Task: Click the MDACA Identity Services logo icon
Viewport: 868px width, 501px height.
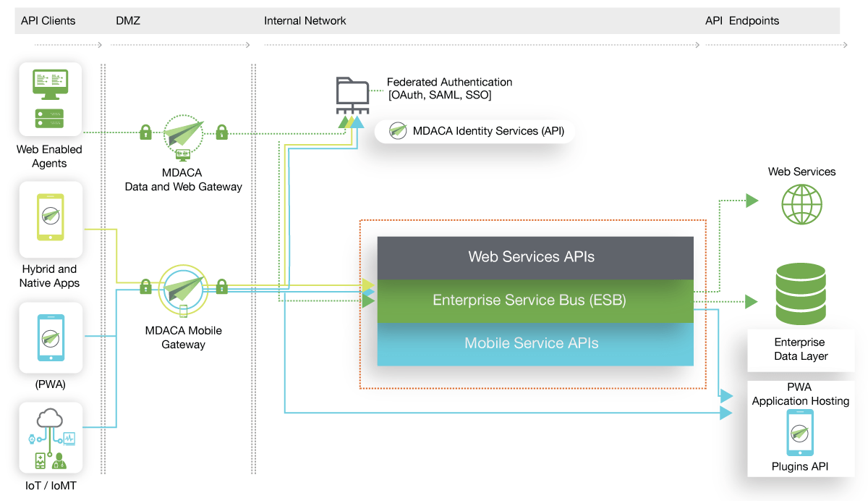Action: click(398, 131)
